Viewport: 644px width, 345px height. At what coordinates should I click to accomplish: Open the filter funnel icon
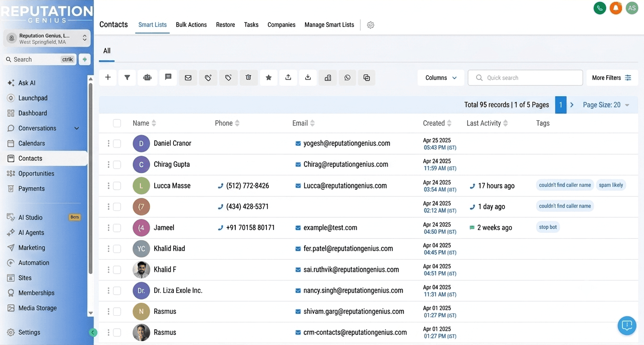pyautogui.click(x=127, y=78)
